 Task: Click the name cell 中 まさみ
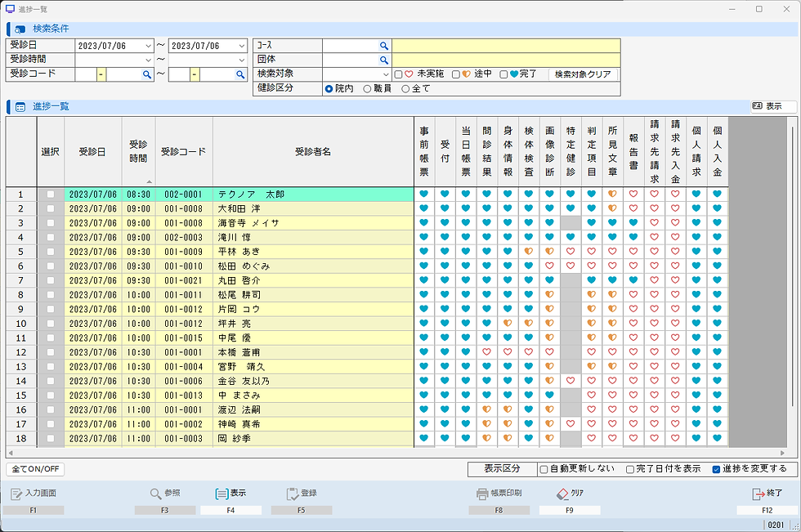(312, 396)
